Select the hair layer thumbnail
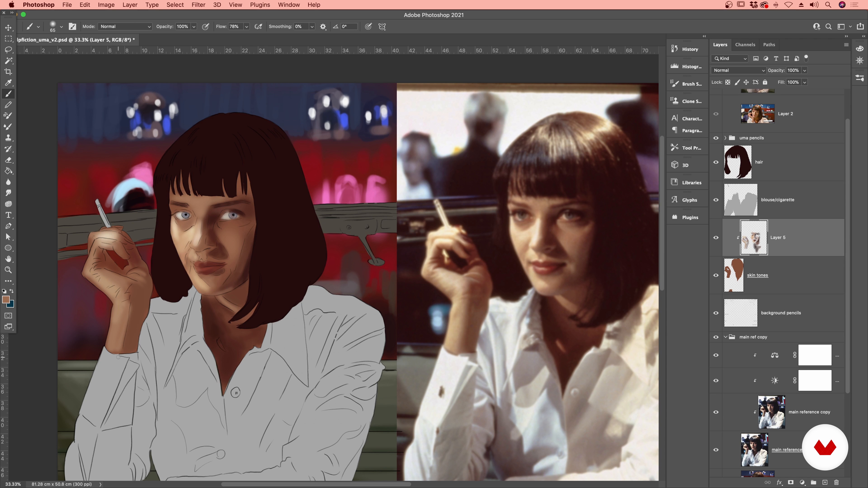The image size is (868, 488). [x=738, y=162]
